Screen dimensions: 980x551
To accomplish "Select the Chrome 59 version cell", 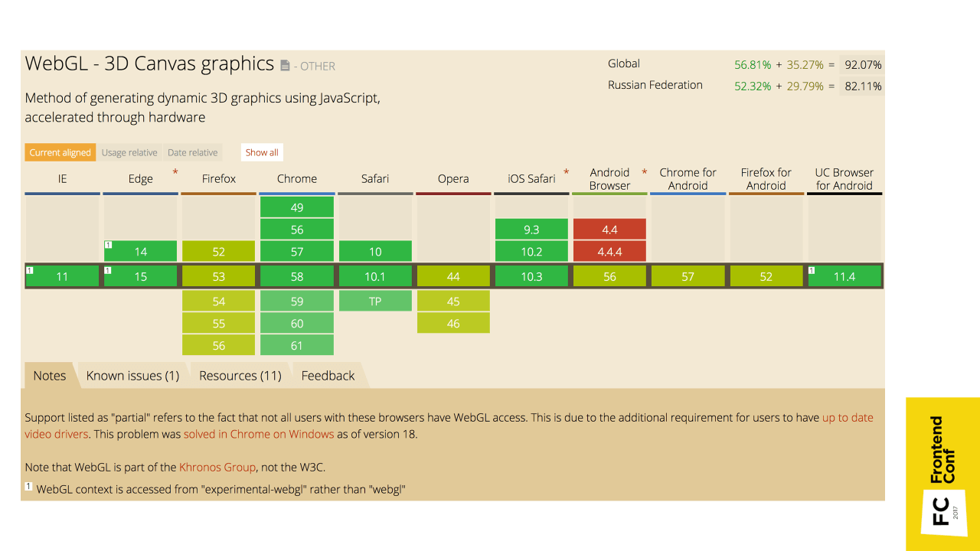I will [x=297, y=302].
